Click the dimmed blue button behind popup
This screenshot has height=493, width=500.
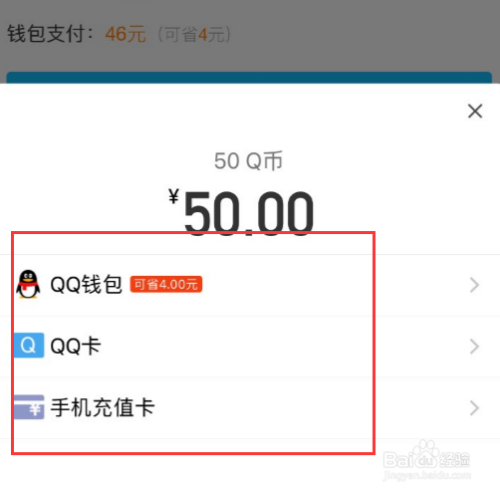[x=249, y=77]
